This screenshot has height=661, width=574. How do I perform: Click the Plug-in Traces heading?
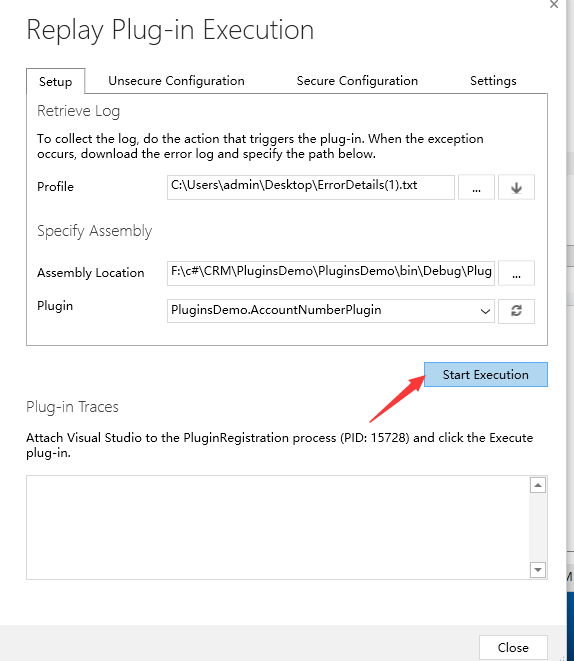coord(72,407)
